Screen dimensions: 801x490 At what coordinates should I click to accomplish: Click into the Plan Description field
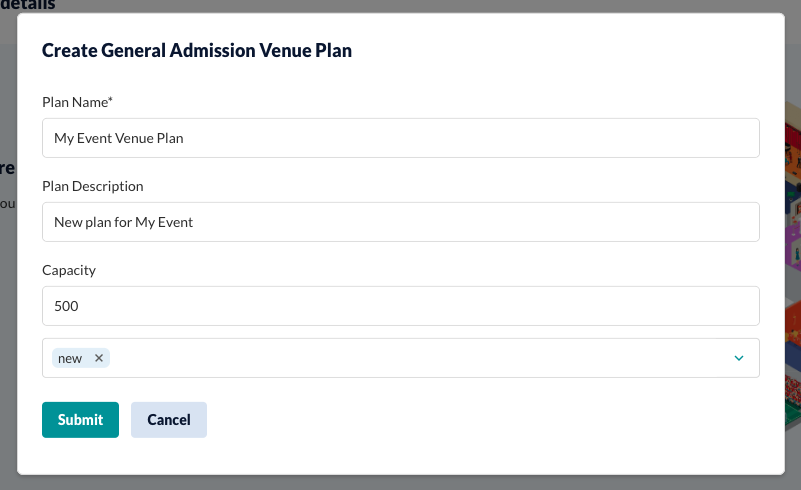[x=400, y=222]
